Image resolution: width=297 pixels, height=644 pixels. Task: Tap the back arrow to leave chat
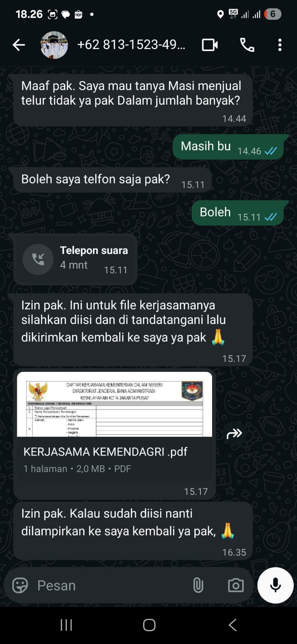[19, 45]
